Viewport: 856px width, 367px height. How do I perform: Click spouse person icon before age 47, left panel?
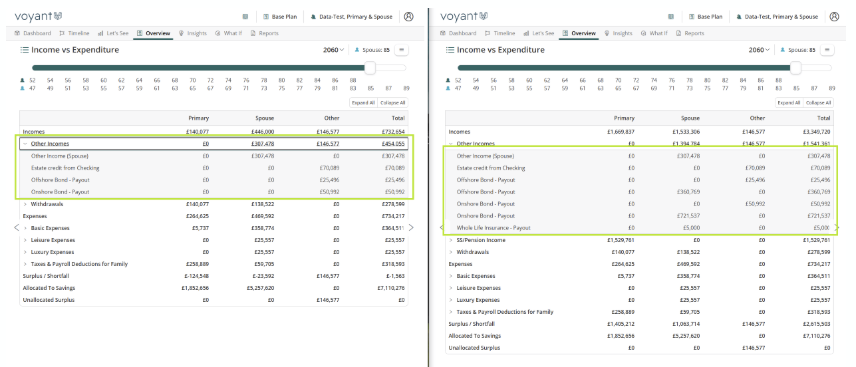pos(22,88)
